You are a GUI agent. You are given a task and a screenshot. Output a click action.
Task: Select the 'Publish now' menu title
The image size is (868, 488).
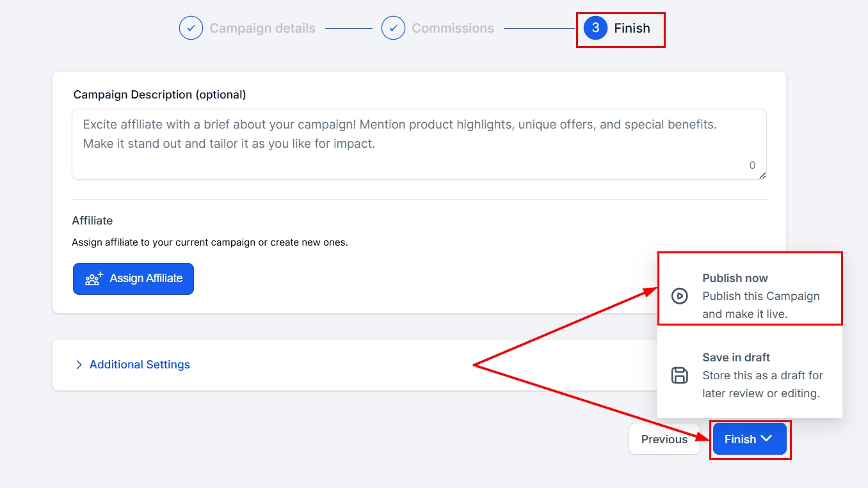click(x=735, y=278)
